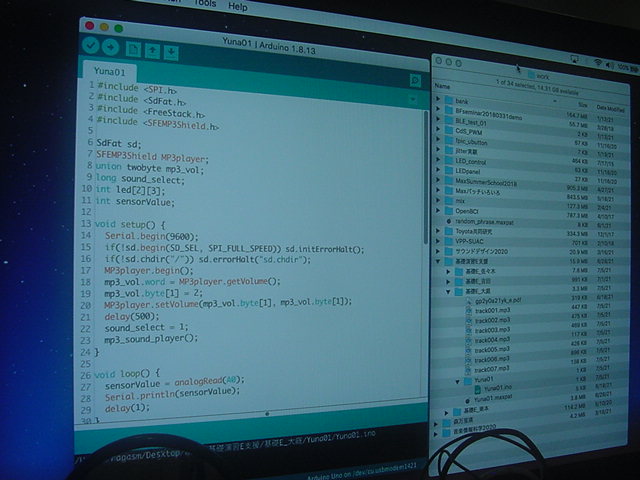Click the sound_select = 1; line
Viewport: 640px width, 480px height.
(147, 328)
